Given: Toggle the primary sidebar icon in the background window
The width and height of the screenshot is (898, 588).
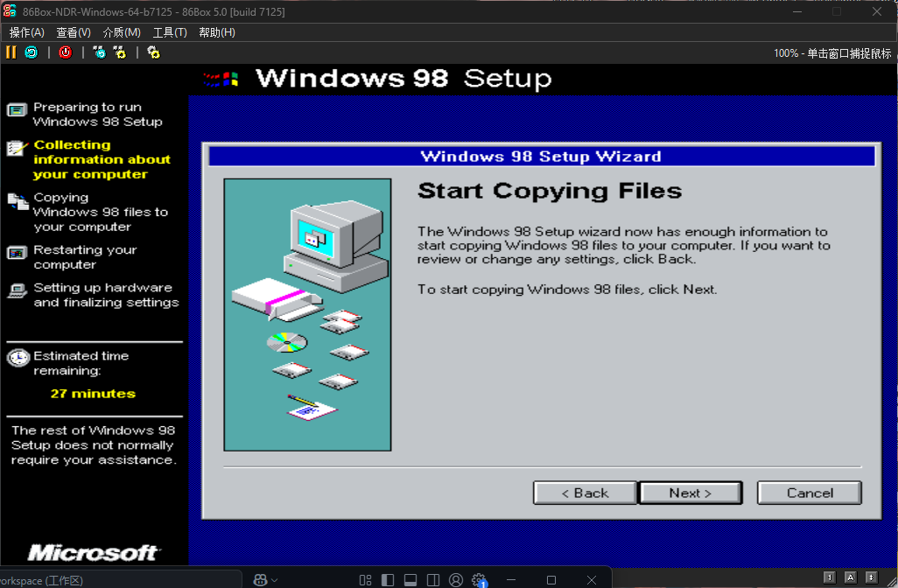Looking at the screenshot, I should tap(388, 580).
